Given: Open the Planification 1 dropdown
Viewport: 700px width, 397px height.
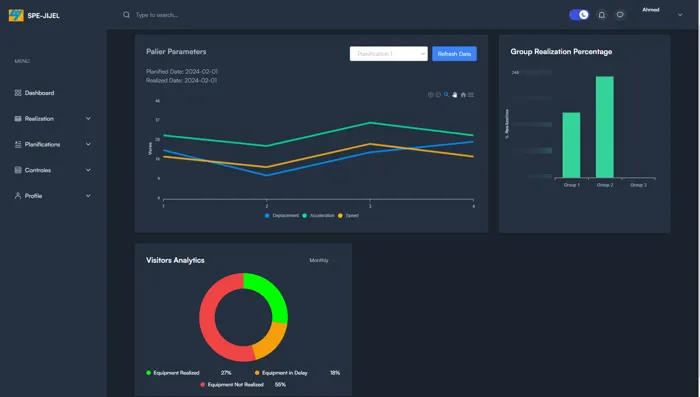Looking at the screenshot, I should coord(388,54).
